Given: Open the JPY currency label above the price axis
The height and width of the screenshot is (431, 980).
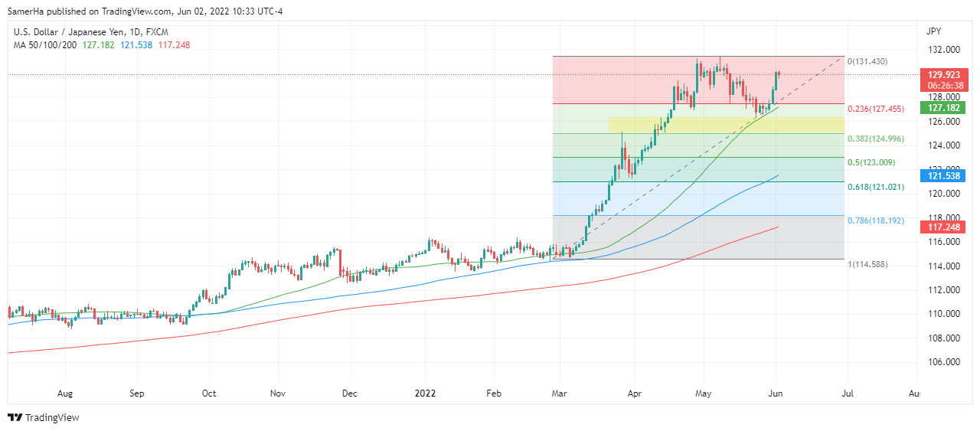Looking at the screenshot, I should (933, 32).
